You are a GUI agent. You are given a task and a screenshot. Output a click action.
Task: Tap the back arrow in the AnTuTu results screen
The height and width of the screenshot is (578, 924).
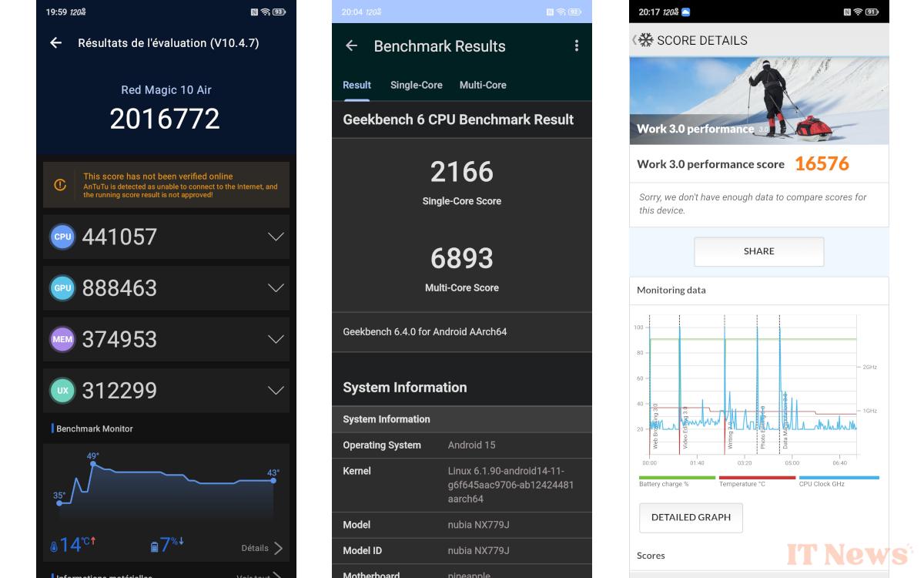pyautogui.click(x=55, y=43)
